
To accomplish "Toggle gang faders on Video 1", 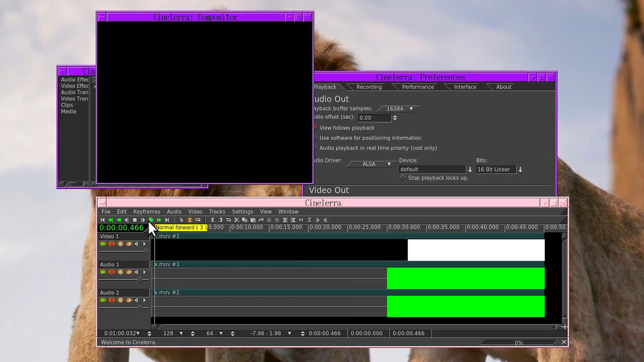I will (x=120, y=244).
